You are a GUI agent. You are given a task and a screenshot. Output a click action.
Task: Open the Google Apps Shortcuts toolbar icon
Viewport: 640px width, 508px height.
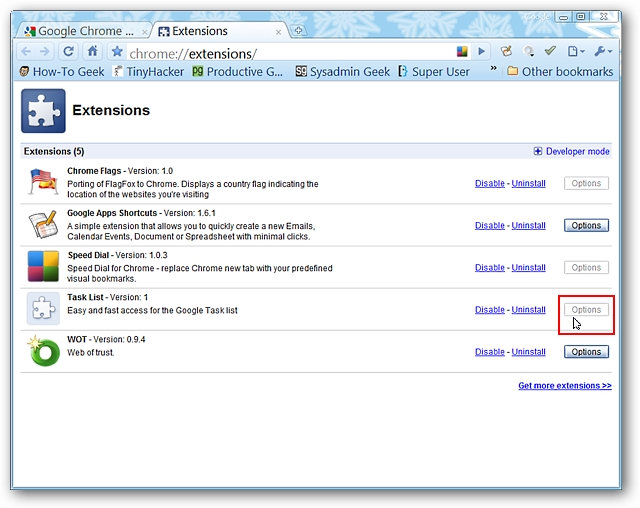click(x=507, y=51)
